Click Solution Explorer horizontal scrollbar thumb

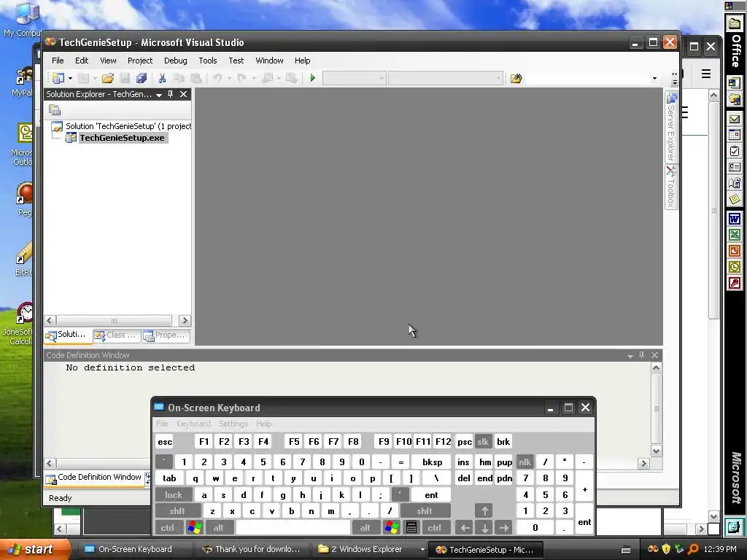(x=114, y=321)
